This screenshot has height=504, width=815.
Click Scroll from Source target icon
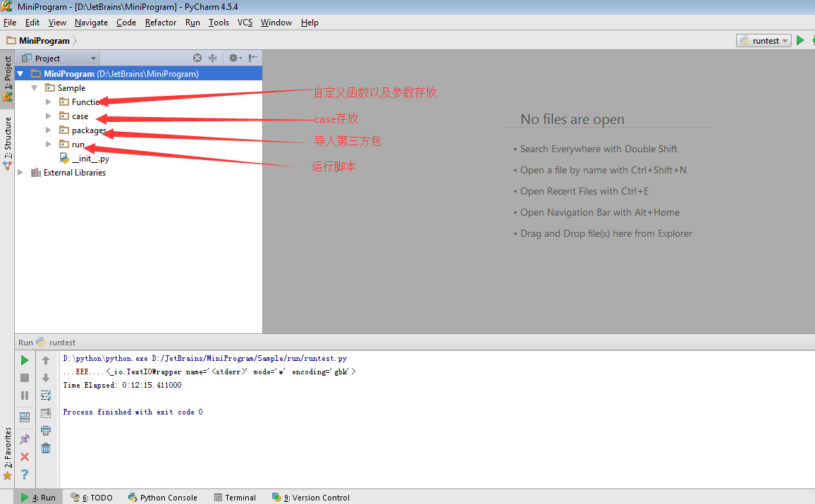tap(197, 59)
